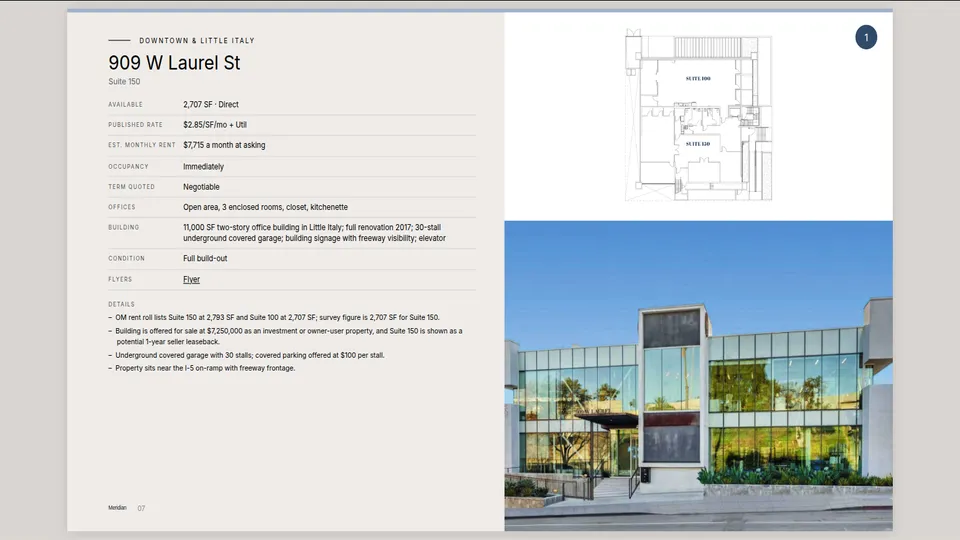The image size is (960, 540).
Task: Select the published rate $2.85/SF/mo value
Action: click(215, 124)
